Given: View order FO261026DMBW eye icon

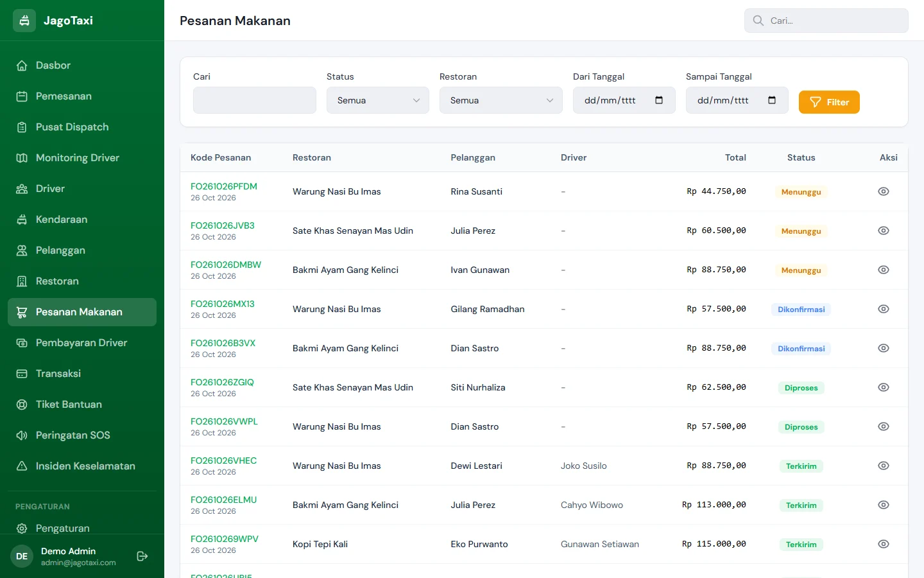Looking at the screenshot, I should pyautogui.click(x=884, y=270).
